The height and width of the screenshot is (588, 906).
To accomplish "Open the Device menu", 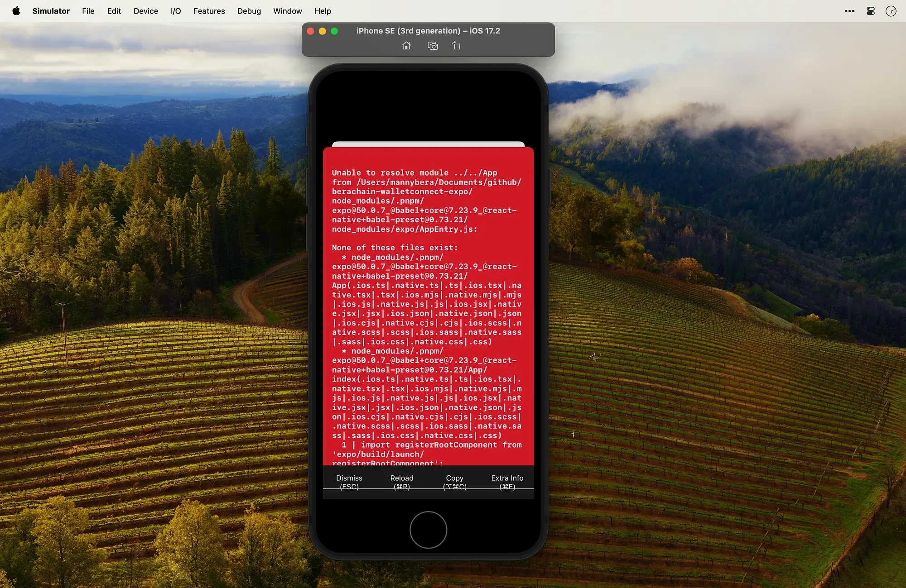I will [x=146, y=11].
